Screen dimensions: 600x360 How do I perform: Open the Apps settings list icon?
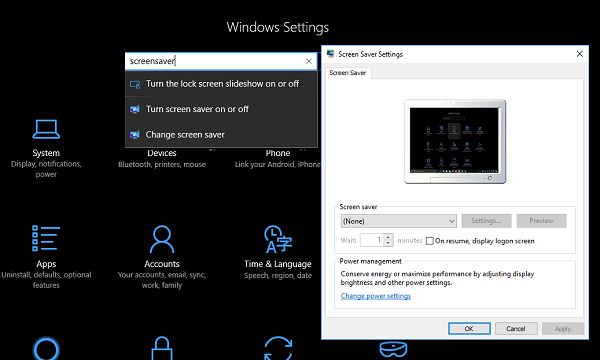(46, 238)
